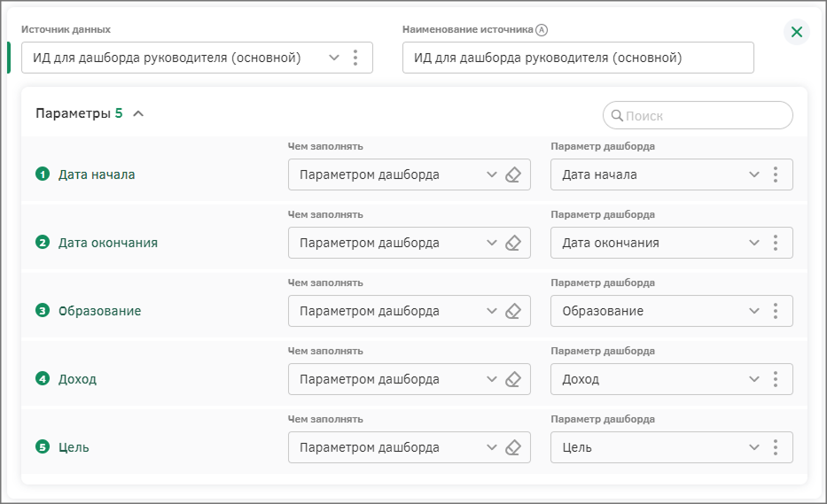The height and width of the screenshot is (504, 827).
Task: Expand Параметр дашборда dropdown showing Дата окончания
Action: 753,243
